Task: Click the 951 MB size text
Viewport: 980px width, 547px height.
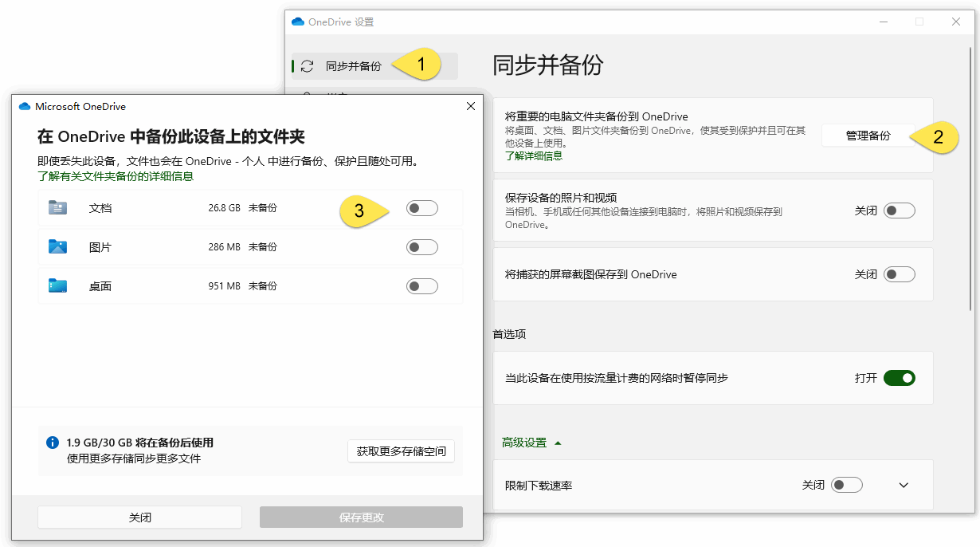Action: (x=225, y=286)
